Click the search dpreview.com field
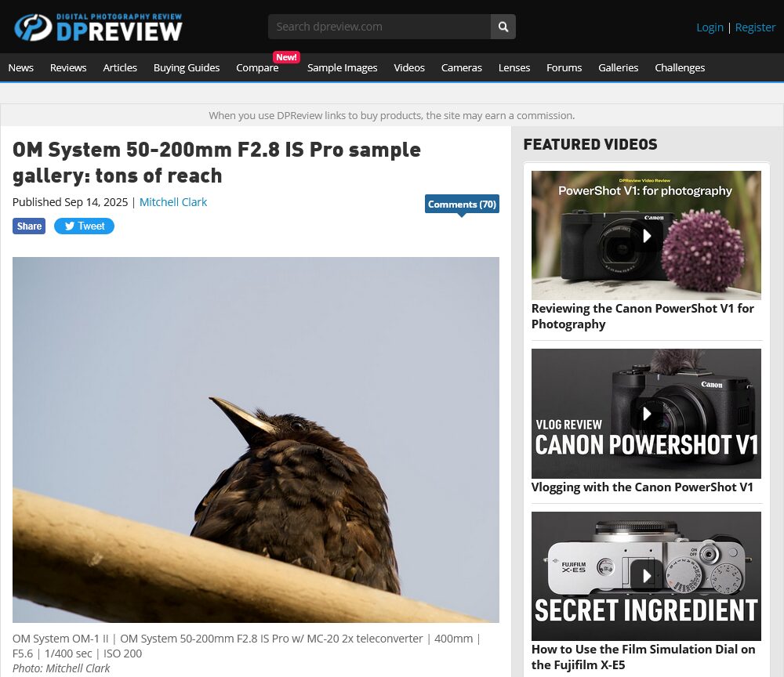This screenshot has width=784, height=677. 379,27
